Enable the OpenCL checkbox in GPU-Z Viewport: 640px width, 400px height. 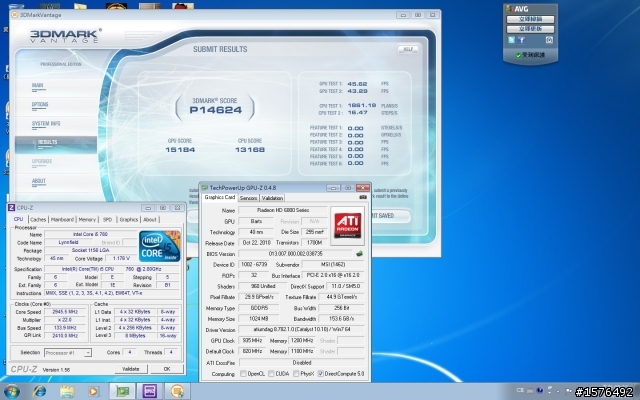[x=243, y=373]
